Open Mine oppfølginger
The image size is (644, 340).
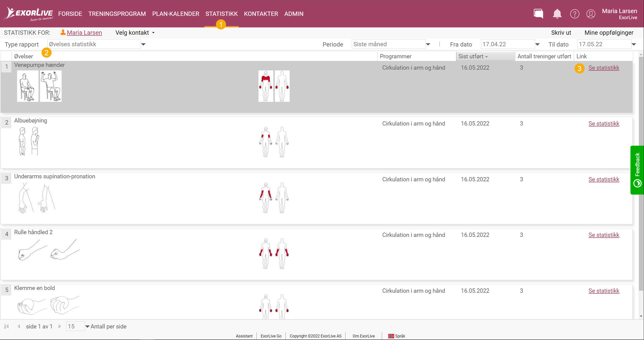pyautogui.click(x=609, y=33)
